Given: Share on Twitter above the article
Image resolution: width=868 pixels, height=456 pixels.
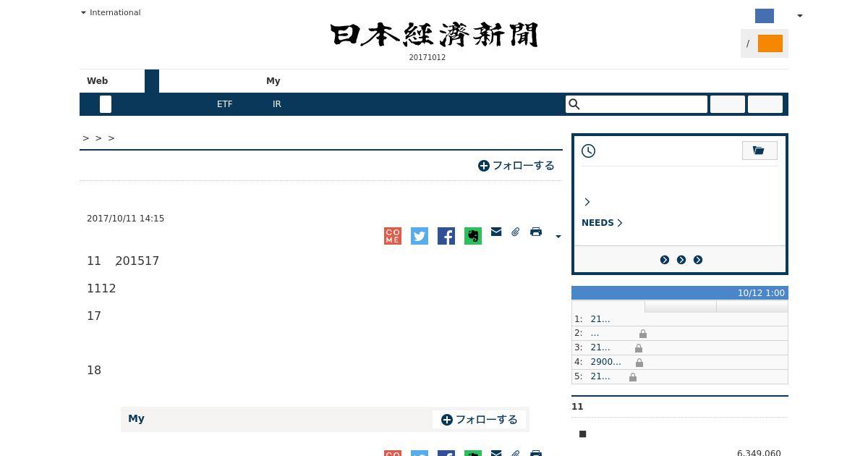Looking at the screenshot, I should [x=420, y=236].
